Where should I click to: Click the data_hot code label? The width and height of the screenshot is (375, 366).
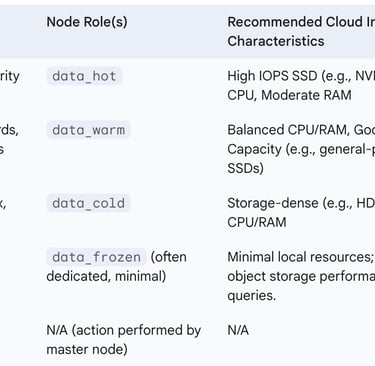coord(84,76)
